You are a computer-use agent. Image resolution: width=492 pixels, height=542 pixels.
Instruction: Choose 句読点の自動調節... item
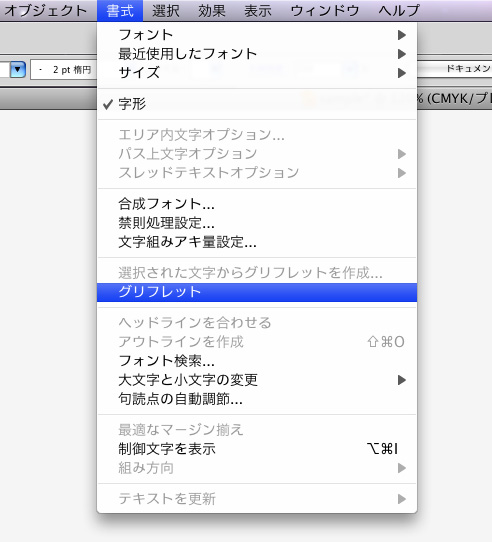coord(257,399)
